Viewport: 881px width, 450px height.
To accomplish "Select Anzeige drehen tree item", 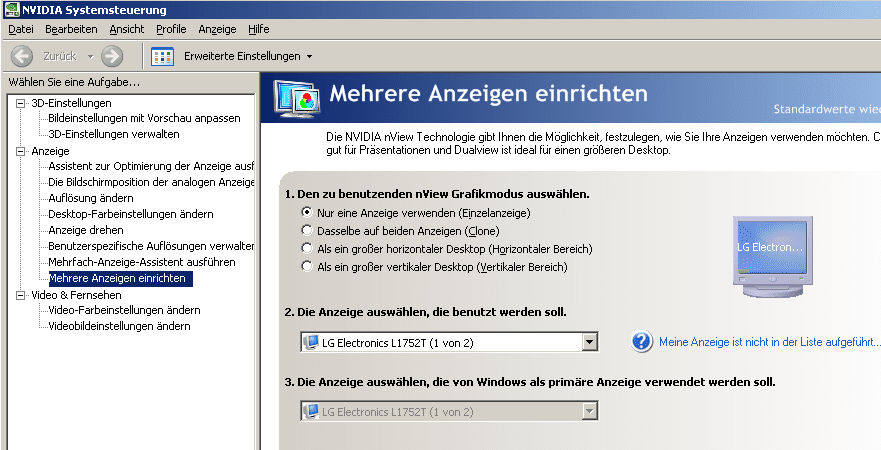I will 86,230.
